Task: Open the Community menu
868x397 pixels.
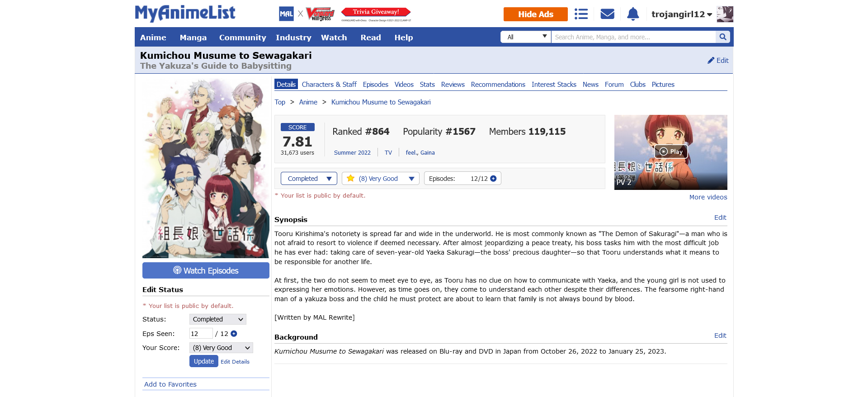Action: tap(243, 38)
